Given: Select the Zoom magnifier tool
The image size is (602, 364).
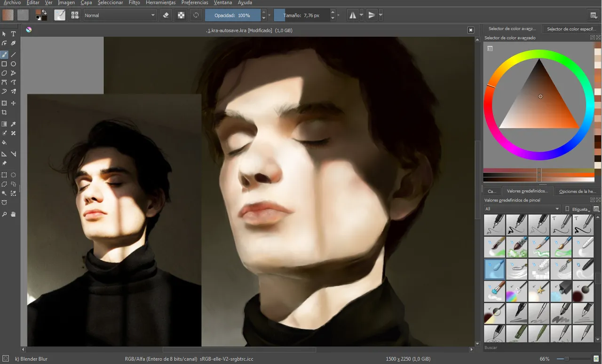Looking at the screenshot, I should tap(4, 214).
